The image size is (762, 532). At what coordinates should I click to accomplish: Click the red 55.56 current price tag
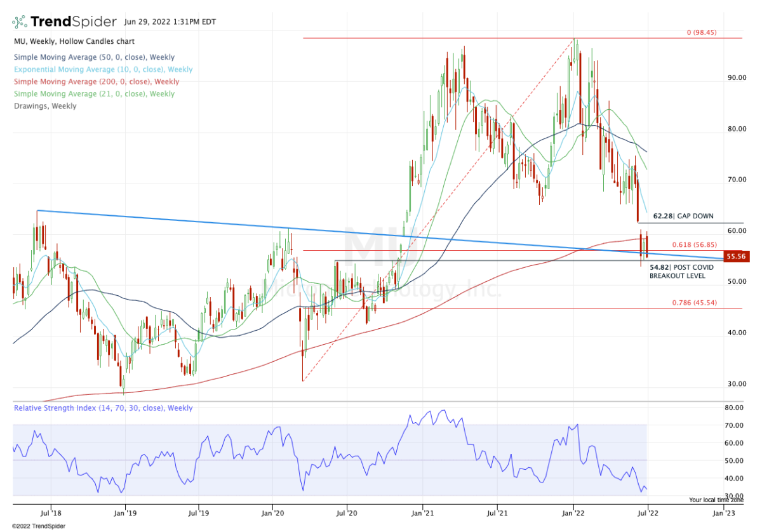tap(737, 256)
